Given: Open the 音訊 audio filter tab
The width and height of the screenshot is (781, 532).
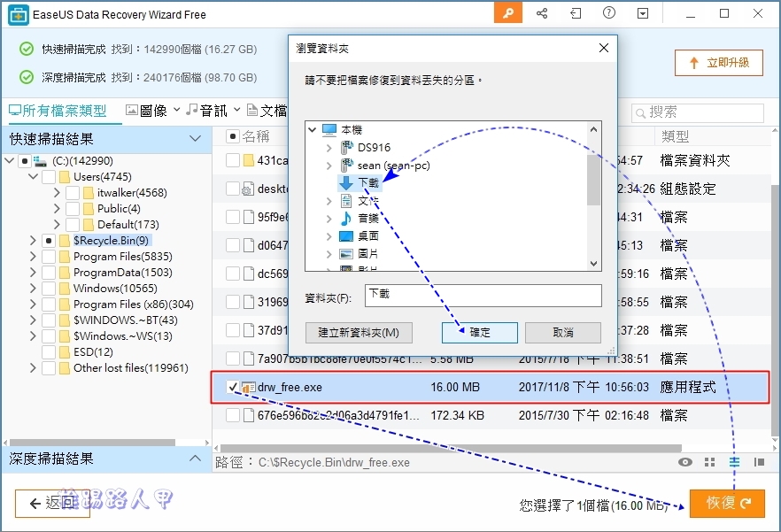Looking at the screenshot, I should (x=206, y=111).
